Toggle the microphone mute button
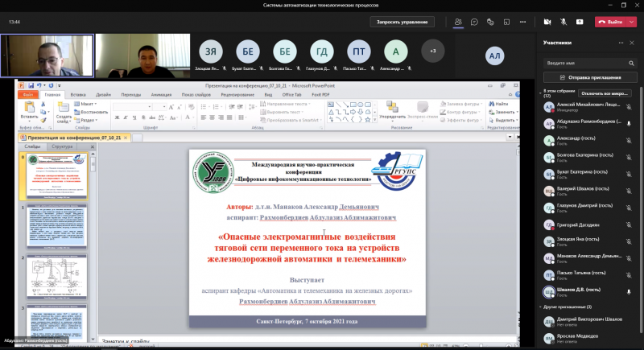Viewport: 644px width, 350px height. (564, 22)
